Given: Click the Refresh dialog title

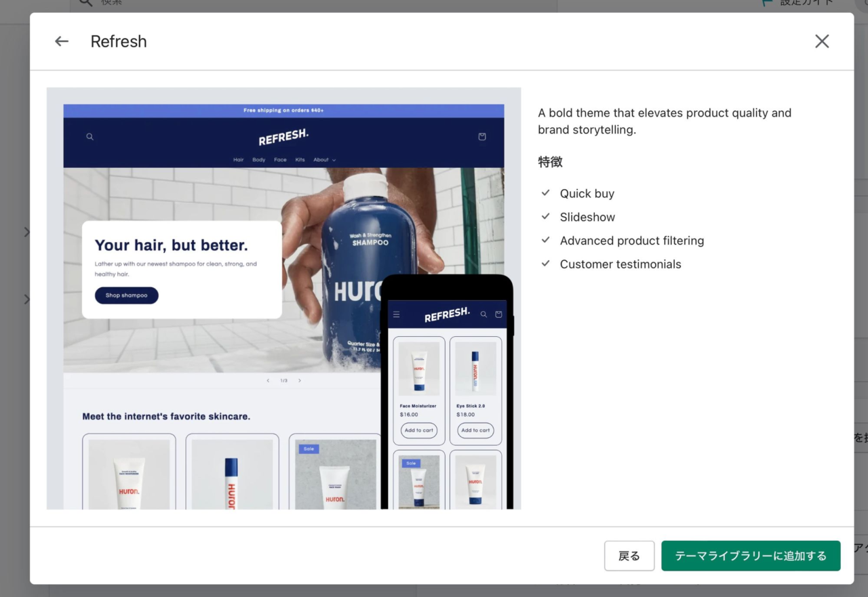Looking at the screenshot, I should point(119,41).
